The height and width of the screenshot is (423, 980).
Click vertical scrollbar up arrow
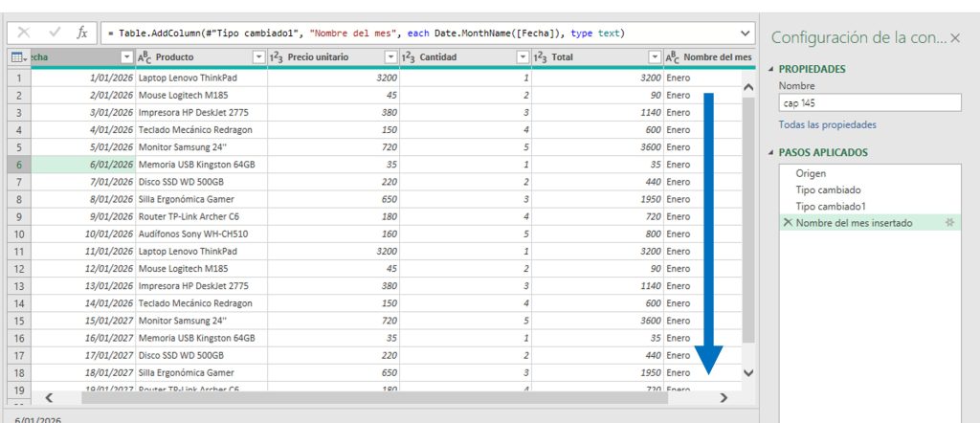click(748, 87)
